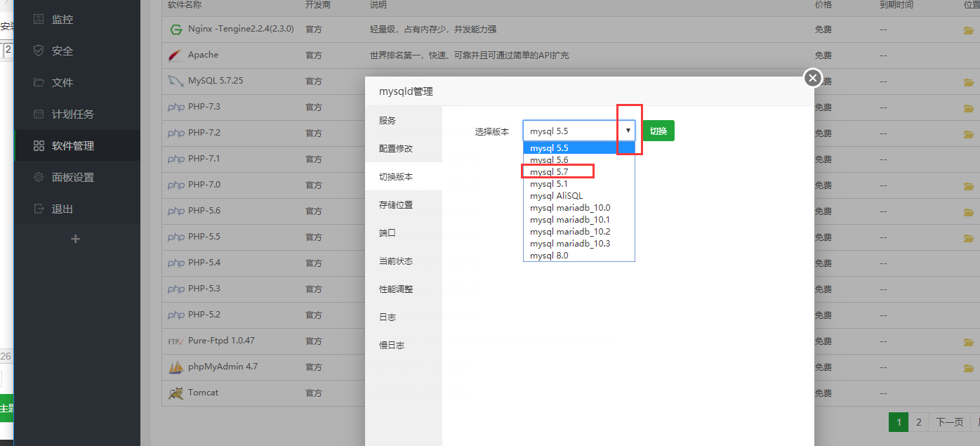The image size is (980, 446).
Task: Click the php icon beside PHP-5.3
Action: tap(176, 289)
